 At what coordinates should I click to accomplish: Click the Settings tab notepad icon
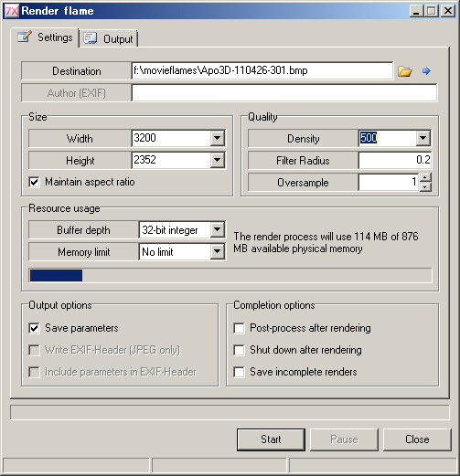point(25,37)
